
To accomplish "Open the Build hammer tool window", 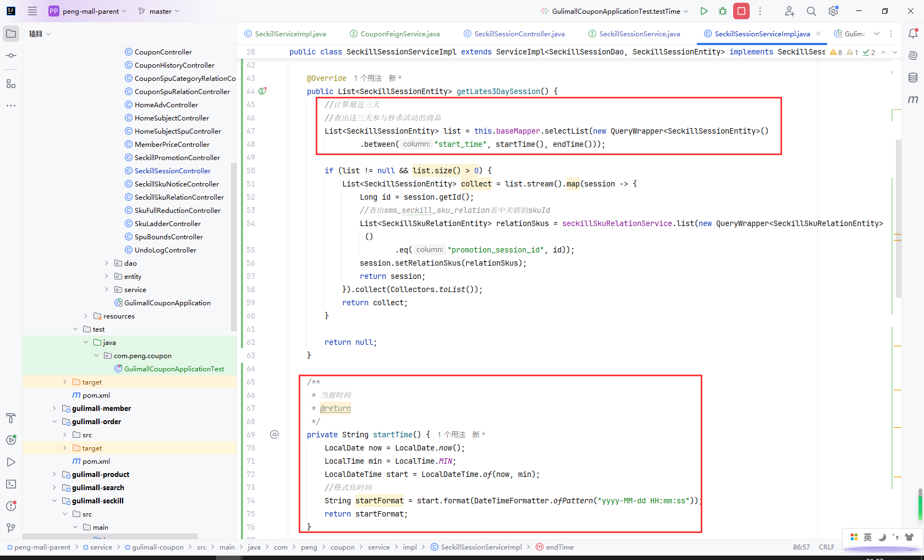I will click(11, 418).
